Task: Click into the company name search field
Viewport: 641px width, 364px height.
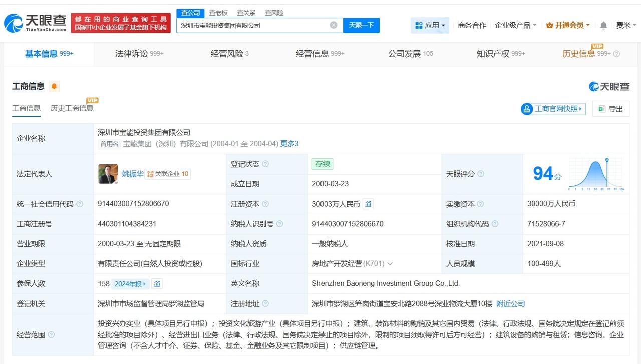Action: [x=253, y=25]
